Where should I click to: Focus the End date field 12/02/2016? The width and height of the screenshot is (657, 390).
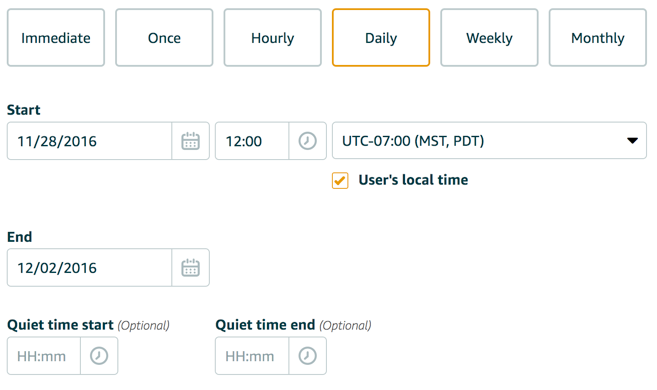coord(89,268)
